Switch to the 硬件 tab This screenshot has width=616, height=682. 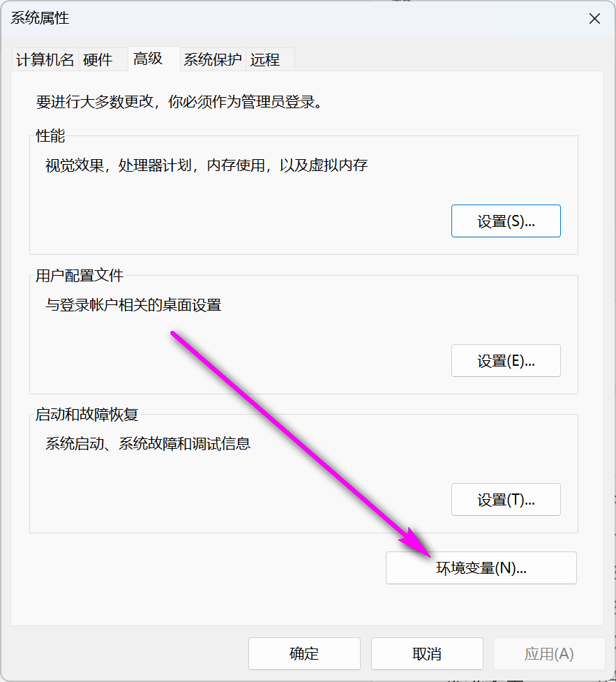click(x=98, y=59)
